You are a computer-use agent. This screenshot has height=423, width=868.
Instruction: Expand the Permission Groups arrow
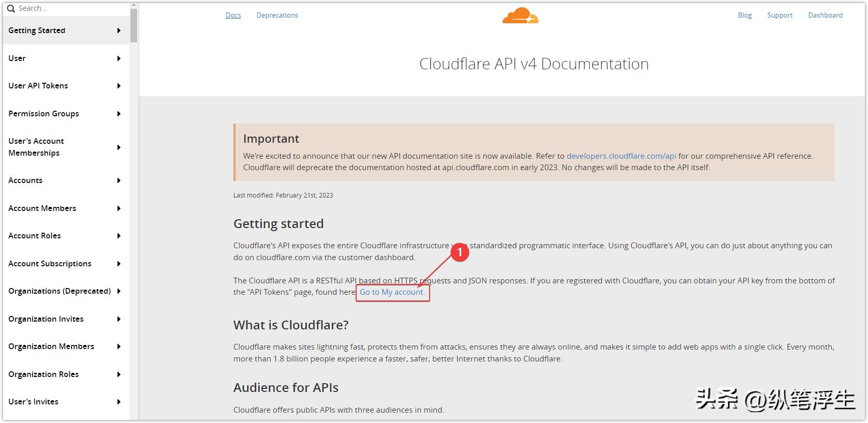[x=119, y=114]
